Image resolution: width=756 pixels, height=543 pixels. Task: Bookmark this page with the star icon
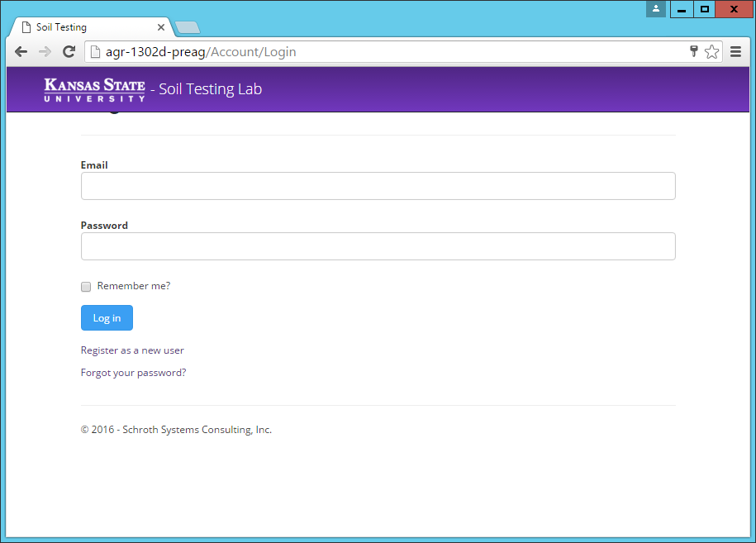711,51
